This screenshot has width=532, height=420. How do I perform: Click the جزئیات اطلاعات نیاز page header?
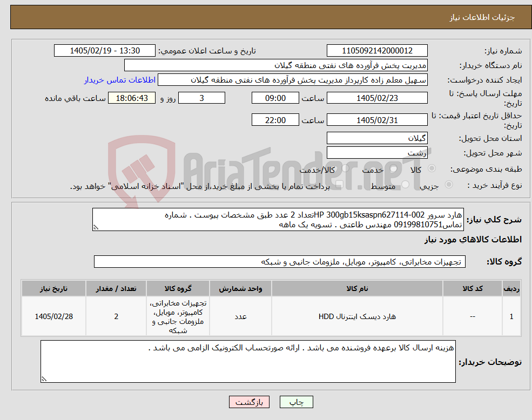[x=482, y=17]
